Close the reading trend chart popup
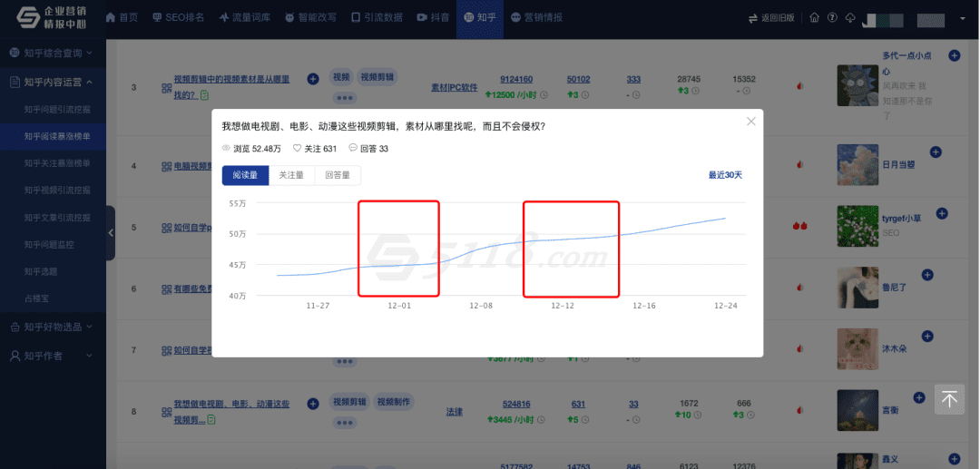980x469 pixels. coord(750,122)
